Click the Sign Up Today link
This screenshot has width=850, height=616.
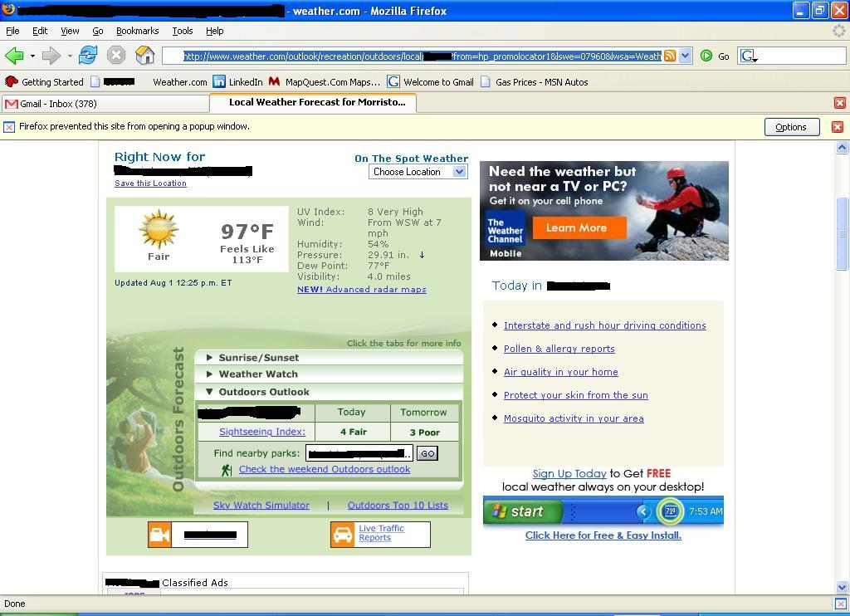pos(569,474)
